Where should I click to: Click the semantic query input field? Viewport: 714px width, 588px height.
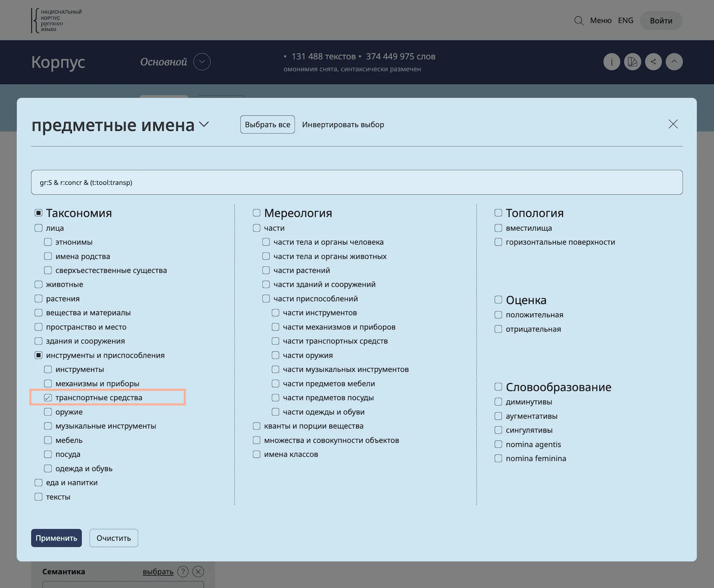(357, 182)
